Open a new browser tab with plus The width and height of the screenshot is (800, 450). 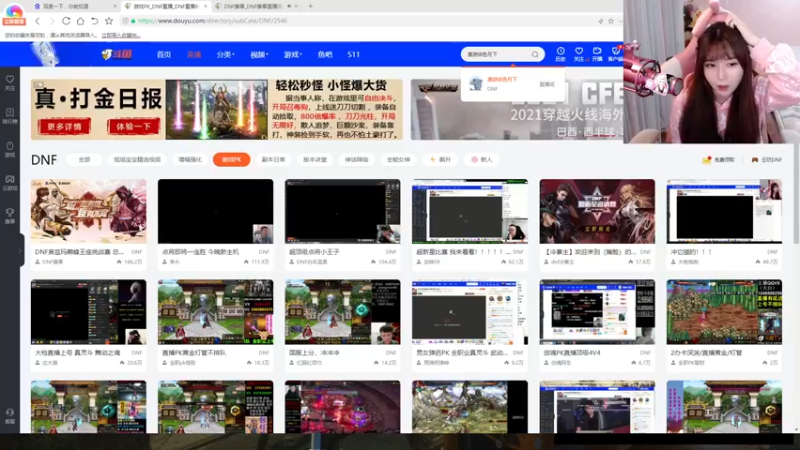pos(310,6)
